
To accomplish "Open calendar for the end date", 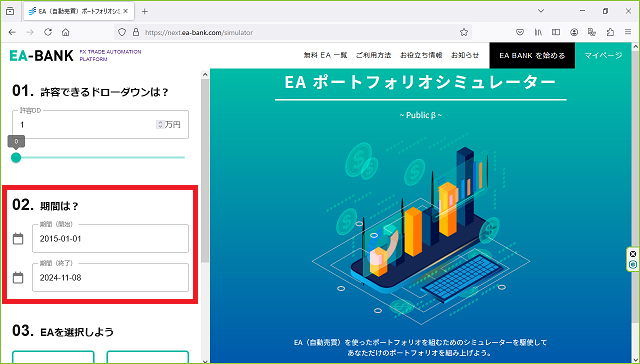I will pos(18,278).
